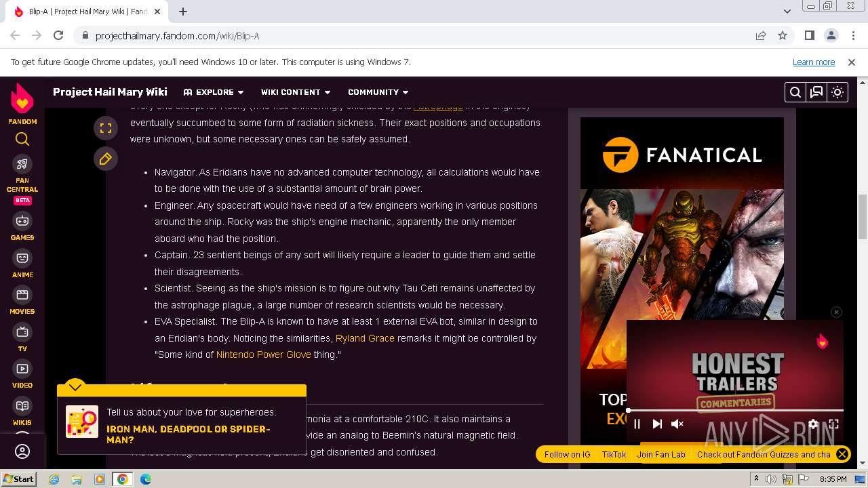Open the user profile icon in sidebar

22,451
